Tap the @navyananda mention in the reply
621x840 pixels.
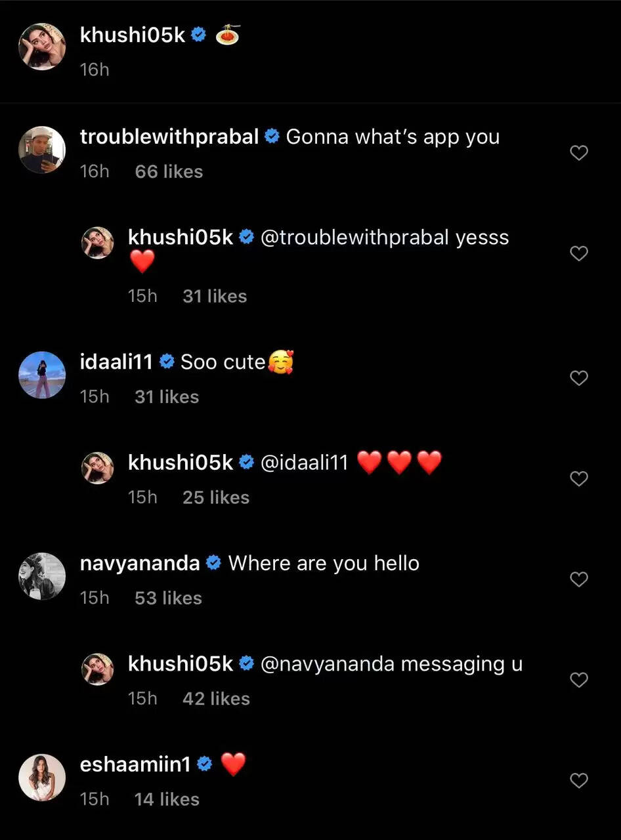[328, 663]
